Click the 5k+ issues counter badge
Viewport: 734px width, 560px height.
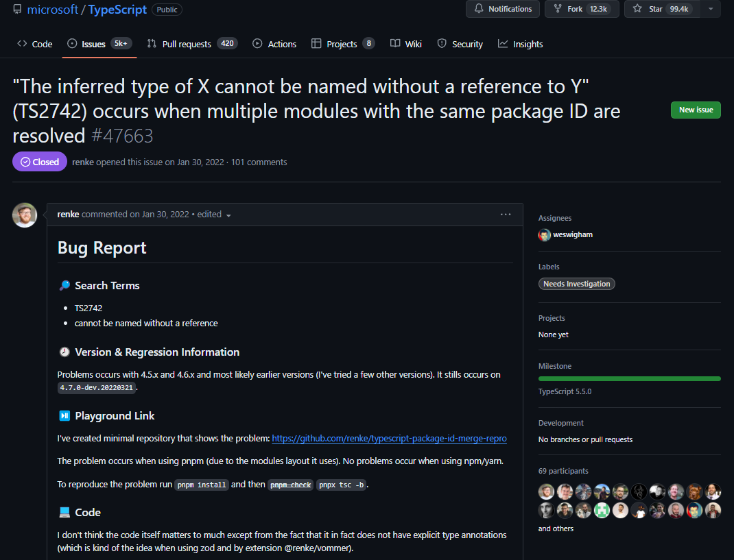(121, 43)
